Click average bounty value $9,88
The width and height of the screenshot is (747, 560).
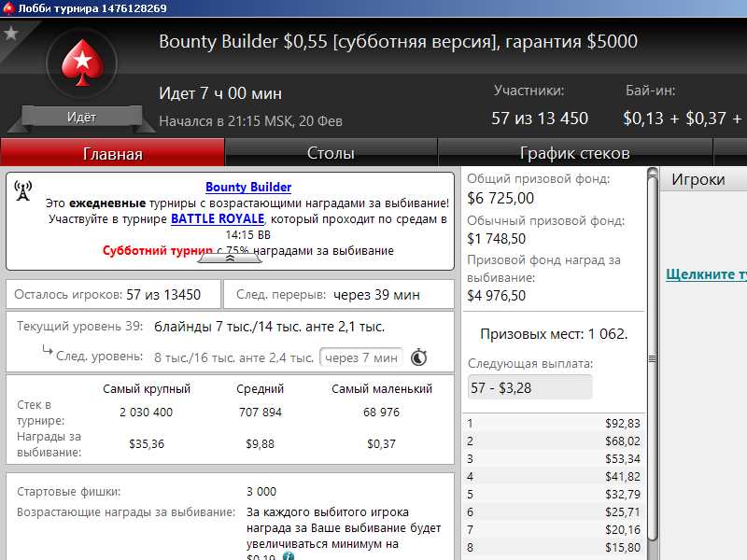point(261,444)
